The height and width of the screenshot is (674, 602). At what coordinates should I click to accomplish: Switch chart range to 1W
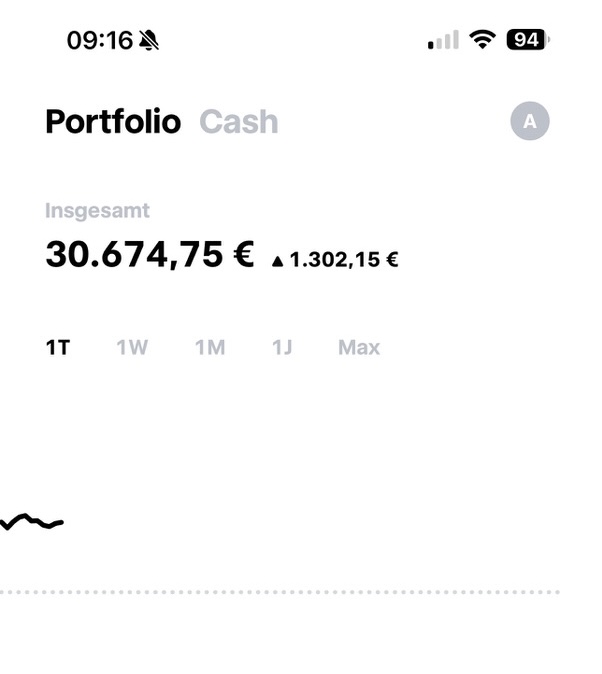pyautogui.click(x=132, y=348)
